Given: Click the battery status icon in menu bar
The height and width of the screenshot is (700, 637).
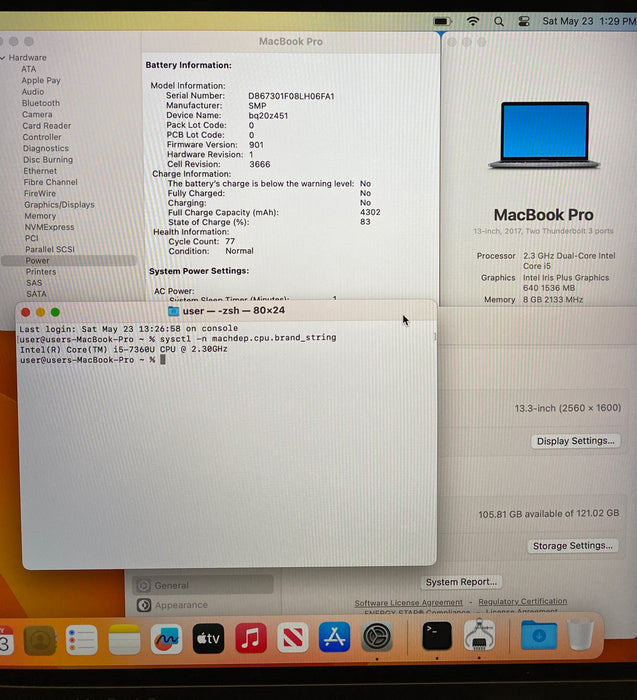Looking at the screenshot, I should point(442,21).
